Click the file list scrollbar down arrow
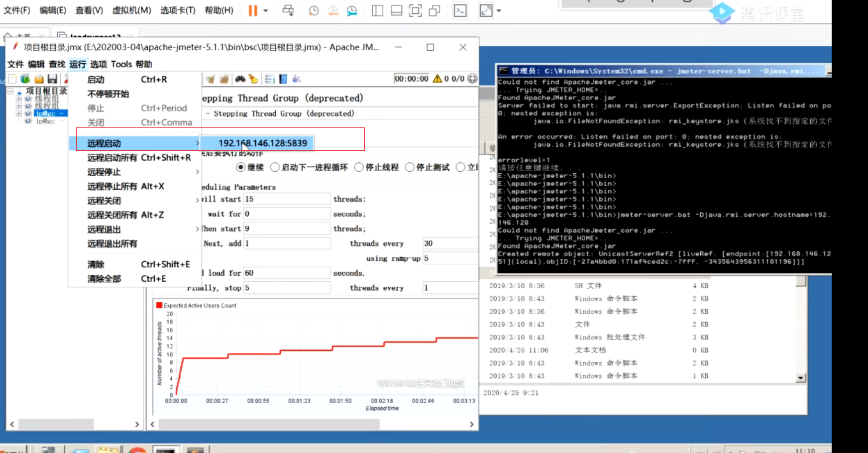868x453 pixels. (x=801, y=378)
